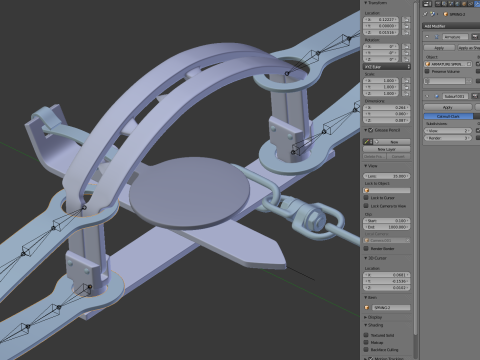
Task: Click the Clip End value field
Action: [387, 227]
